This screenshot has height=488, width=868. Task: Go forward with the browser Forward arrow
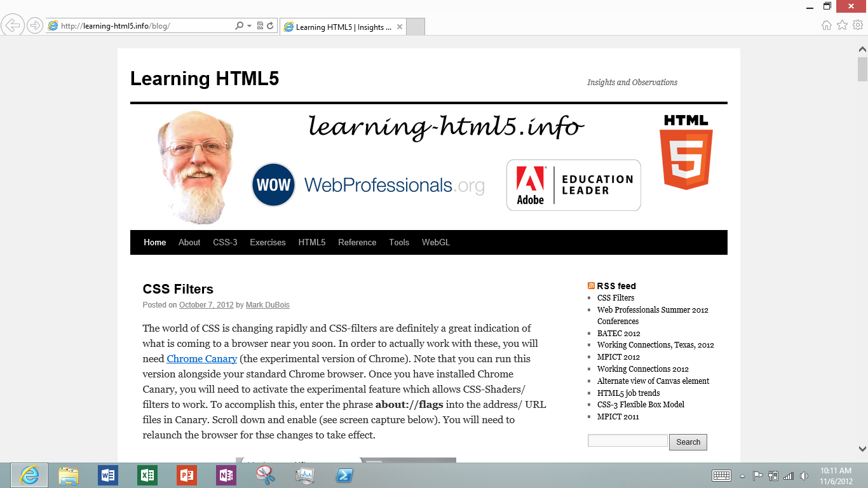pos(34,25)
